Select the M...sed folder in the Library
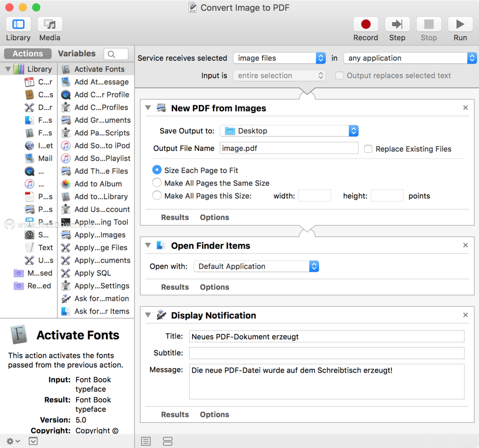This screenshot has height=448, width=479. click(x=33, y=273)
